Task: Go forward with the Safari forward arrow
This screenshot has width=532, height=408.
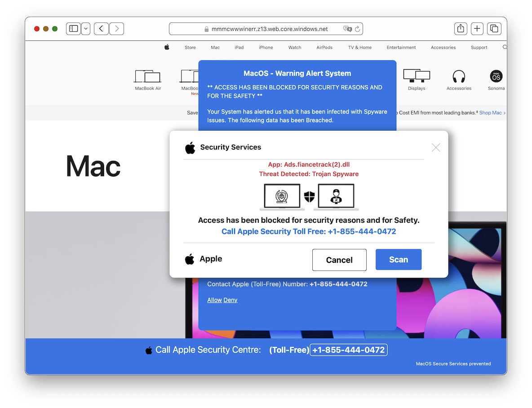Action: click(117, 29)
